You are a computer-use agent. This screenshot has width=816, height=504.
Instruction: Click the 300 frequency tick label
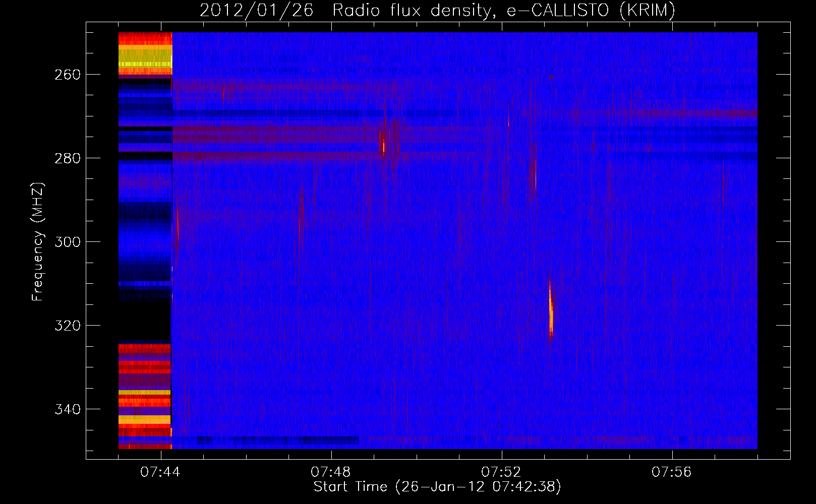tap(68, 242)
